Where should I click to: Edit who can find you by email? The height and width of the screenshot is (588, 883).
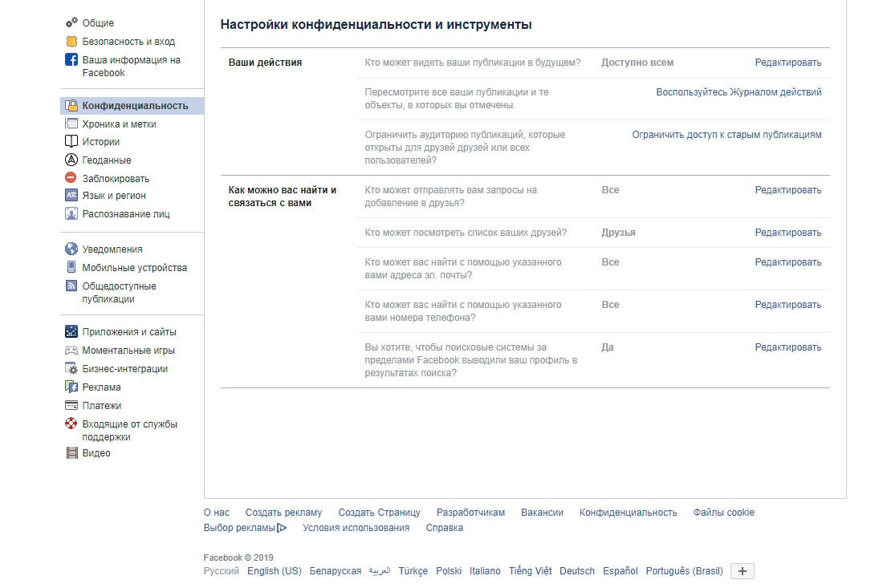[787, 262]
